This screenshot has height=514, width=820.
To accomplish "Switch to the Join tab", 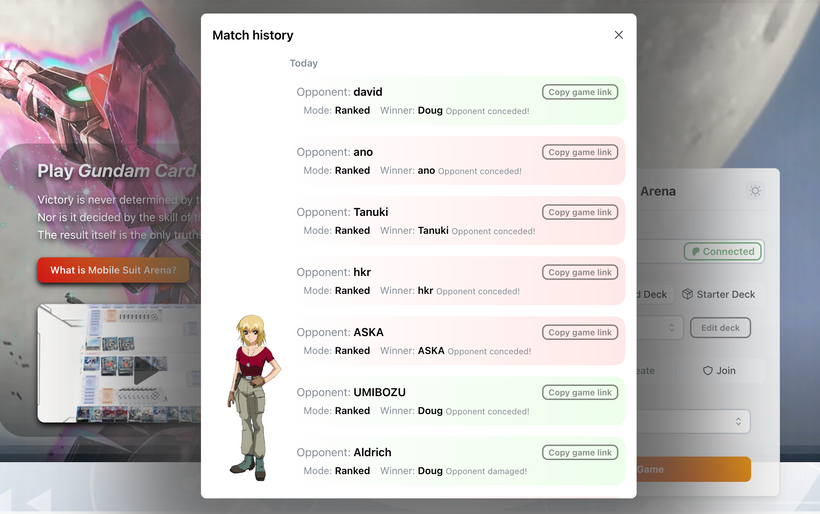I will click(719, 370).
